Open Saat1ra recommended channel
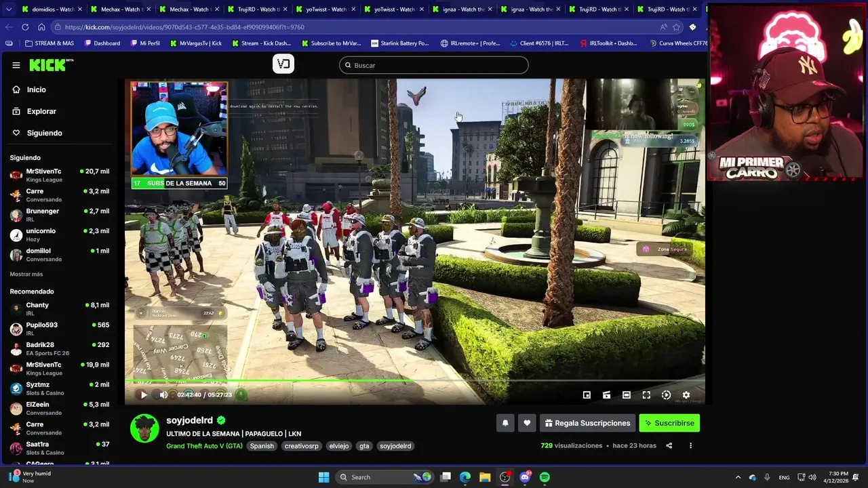This screenshot has height=488, width=868. coord(60,448)
